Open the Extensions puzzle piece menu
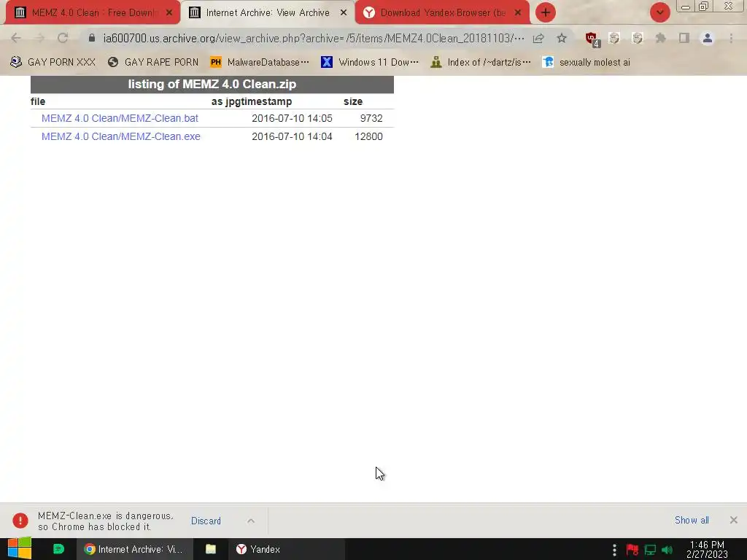 660,38
